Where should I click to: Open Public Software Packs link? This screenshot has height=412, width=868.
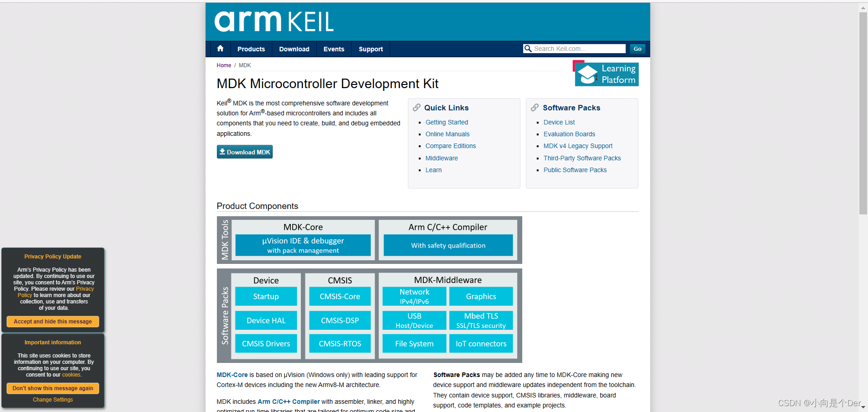pos(575,170)
